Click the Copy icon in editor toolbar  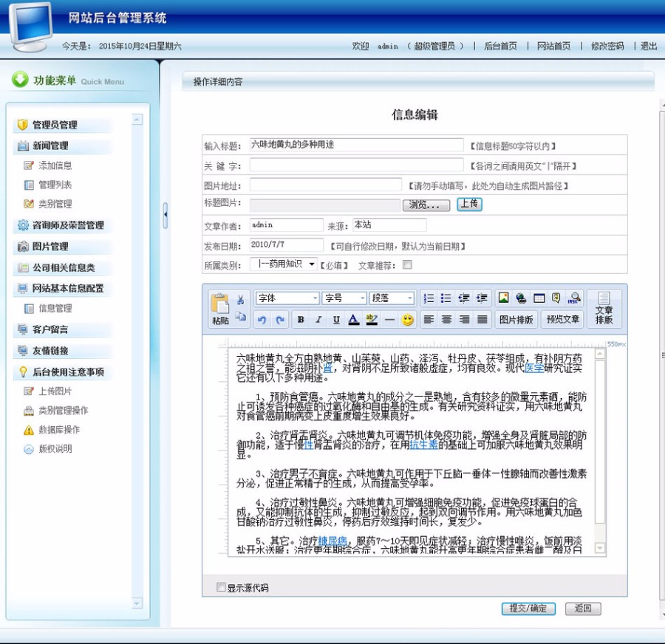[x=240, y=317]
